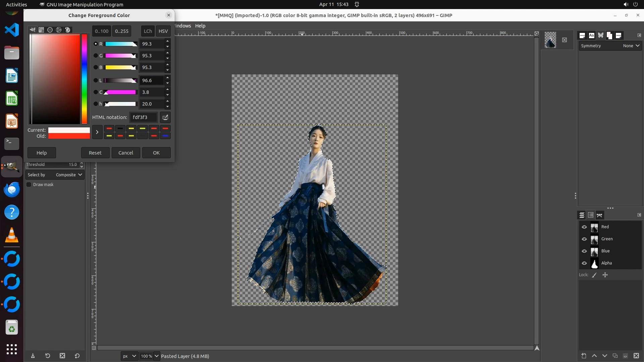Hide the Green channel visibility
The height and width of the screenshot is (362, 644).
click(x=584, y=239)
